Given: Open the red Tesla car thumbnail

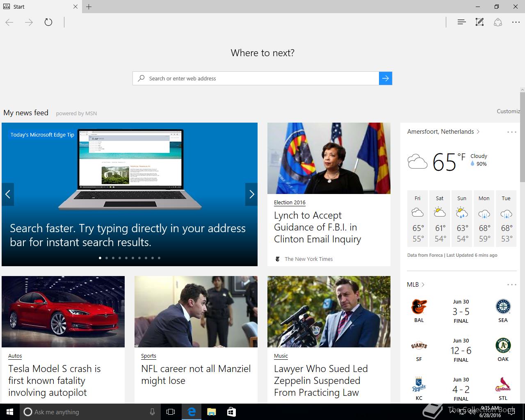Looking at the screenshot, I should (x=63, y=312).
